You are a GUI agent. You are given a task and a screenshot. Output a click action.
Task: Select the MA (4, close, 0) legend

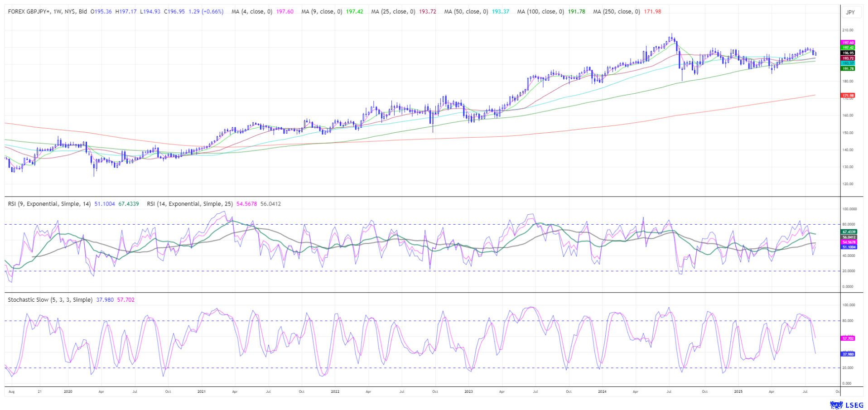(x=252, y=12)
